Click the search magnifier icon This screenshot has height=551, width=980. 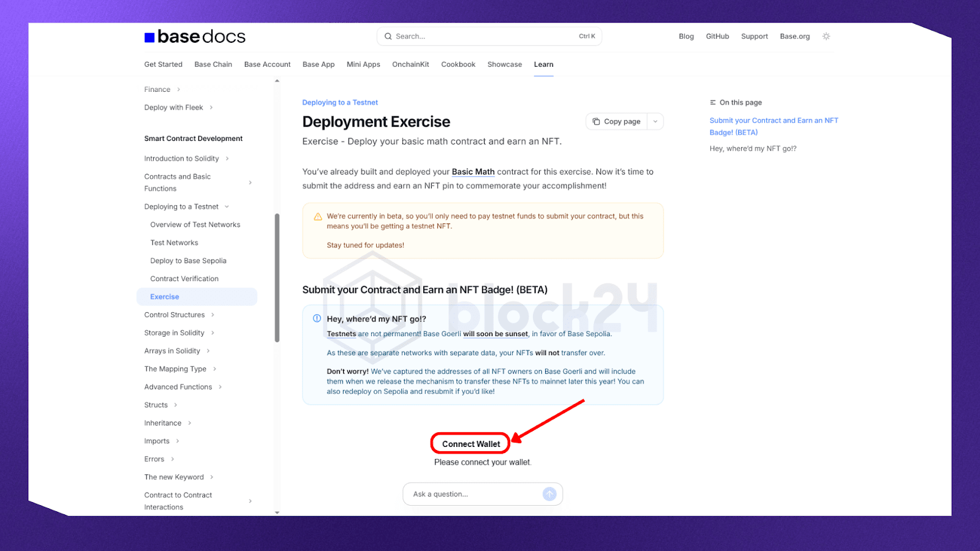388,37
